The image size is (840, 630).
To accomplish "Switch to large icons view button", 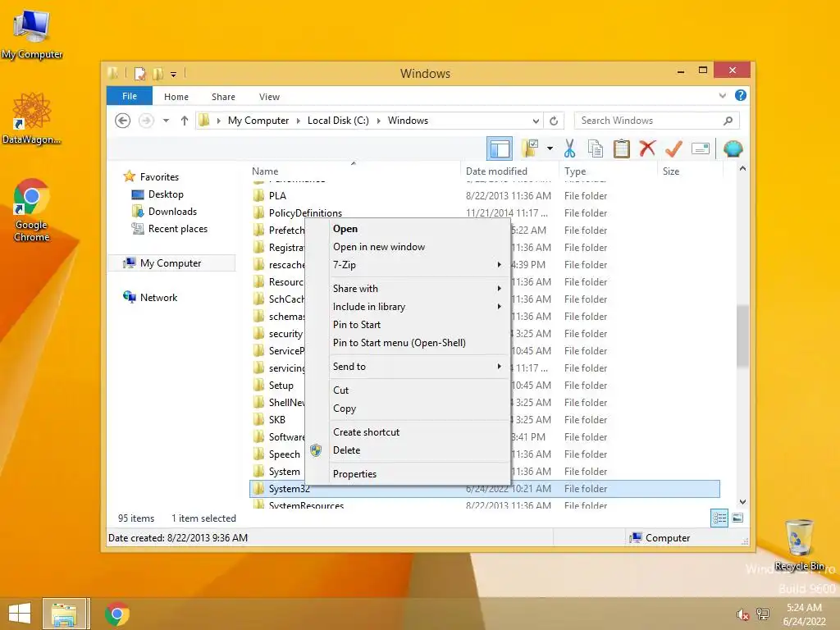I will click(737, 518).
